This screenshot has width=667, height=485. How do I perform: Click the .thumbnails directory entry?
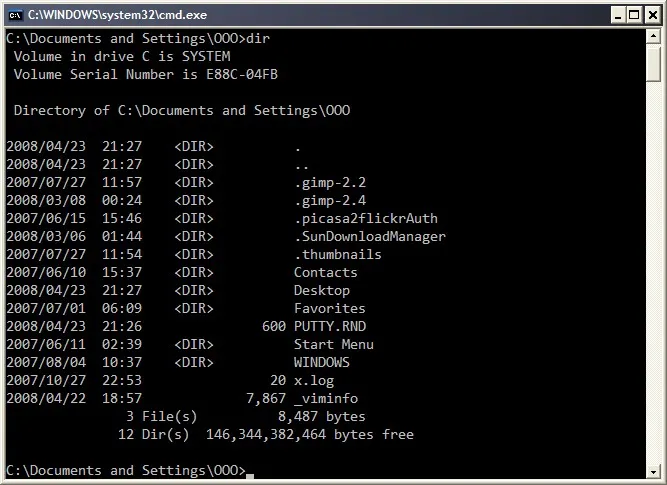pyautogui.click(x=338, y=254)
